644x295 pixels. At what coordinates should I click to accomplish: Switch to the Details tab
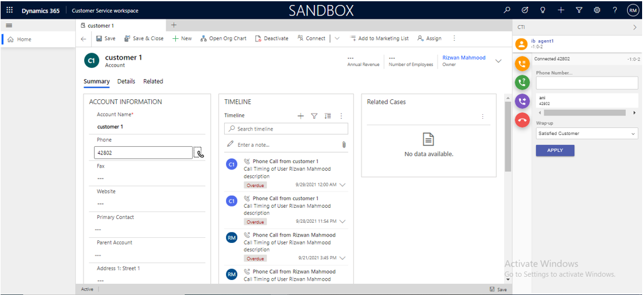coord(126,82)
